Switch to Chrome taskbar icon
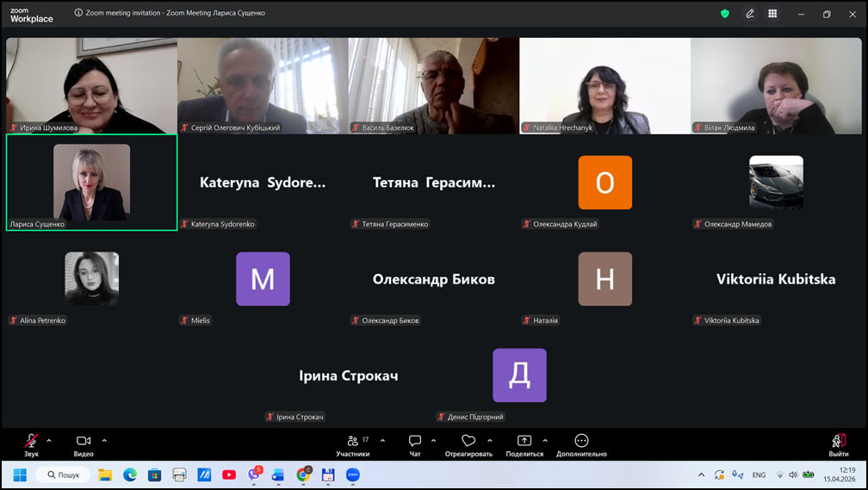Screen dimensions: 868x490 coord(303,474)
